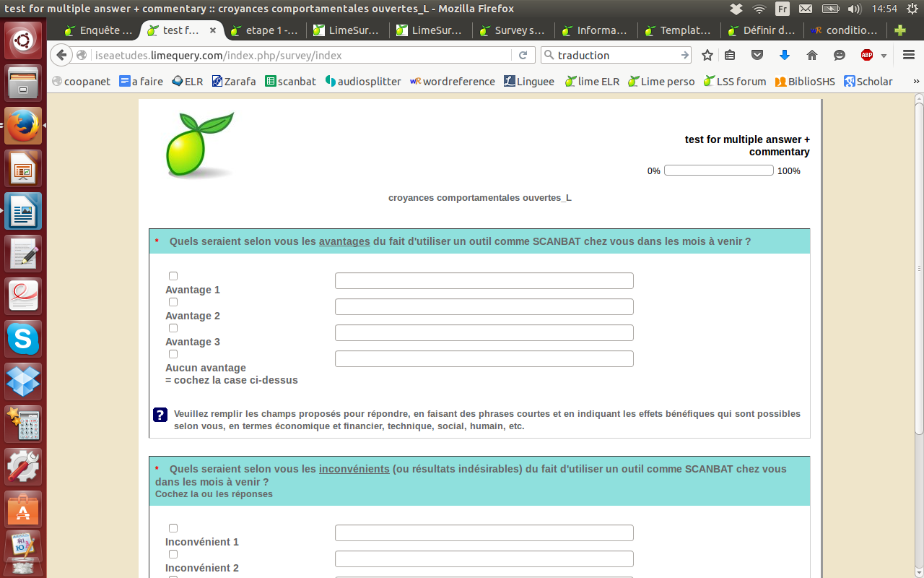Focus the search box containing traduction
Viewport: 924px width, 578px height.
pos(617,55)
